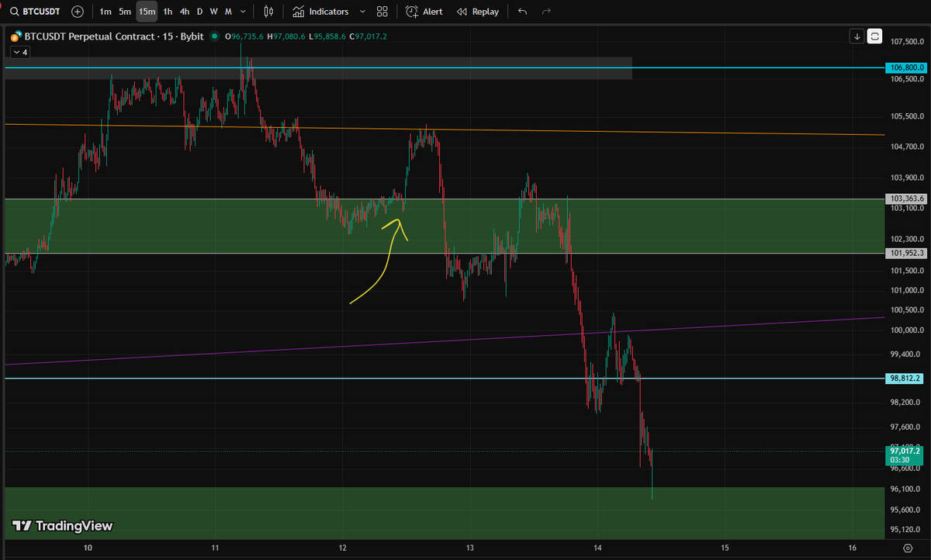Viewport: 931px width, 560px height.
Task: Create a new Alert
Action: pos(424,12)
